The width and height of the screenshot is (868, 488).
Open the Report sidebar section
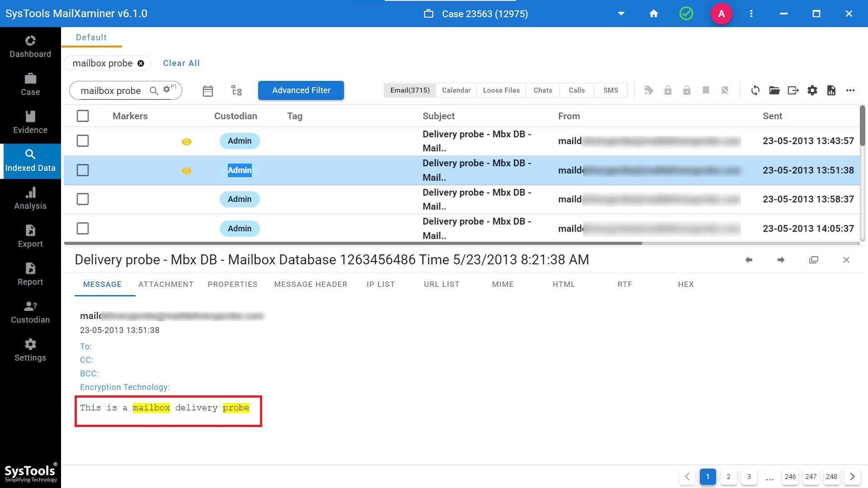point(30,275)
